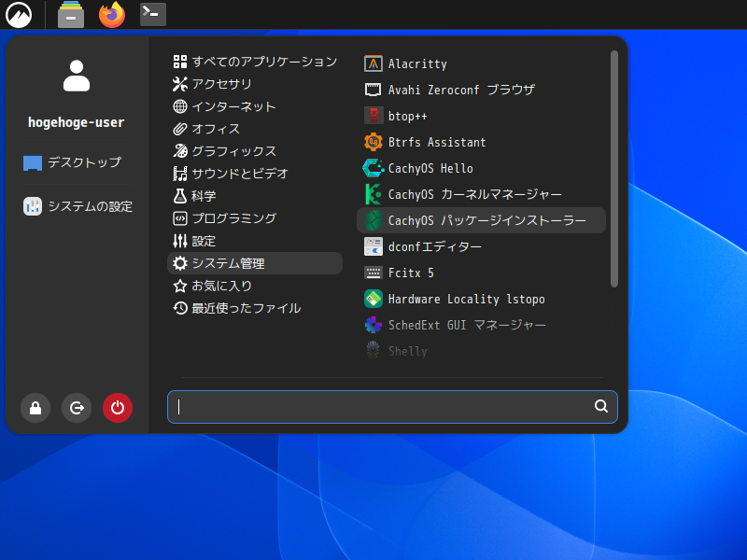747x560 pixels.
Task: Open システムの設定 shortcut
Action: point(77,206)
